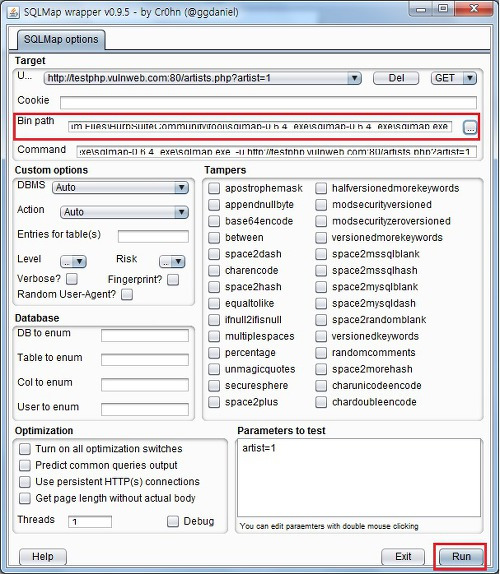
Task: Check the equaltolike tamper
Action: [x=214, y=303]
